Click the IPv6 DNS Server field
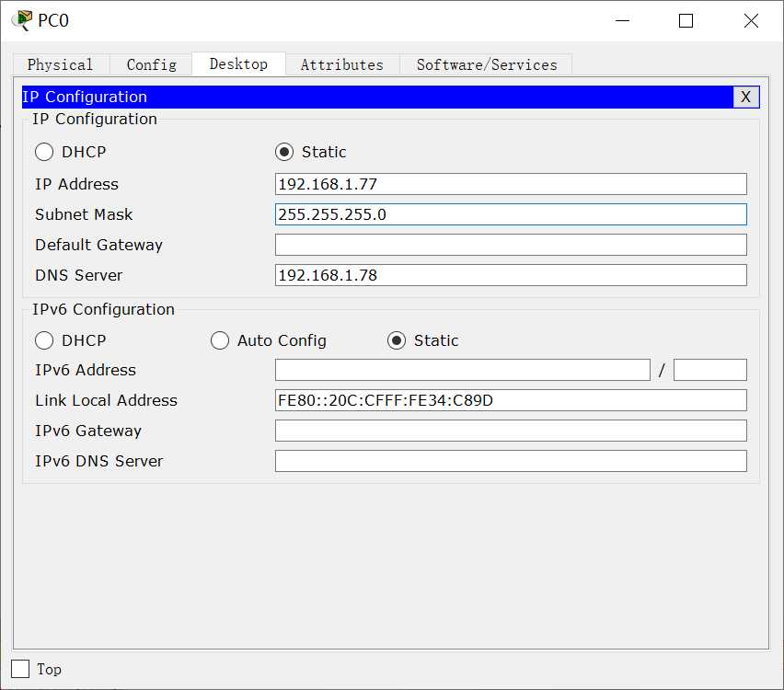 pyautogui.click(x=511, y=461)
